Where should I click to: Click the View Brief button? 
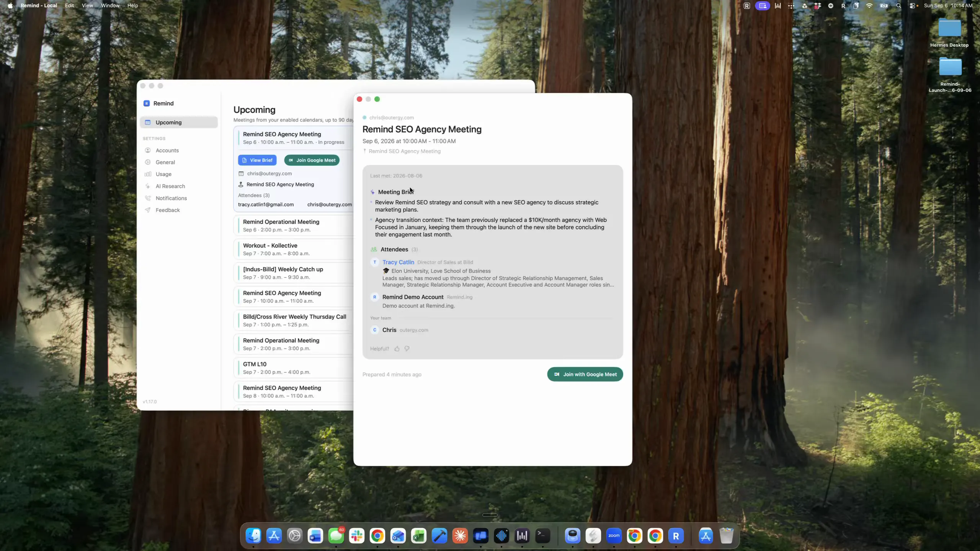point(257,160)
